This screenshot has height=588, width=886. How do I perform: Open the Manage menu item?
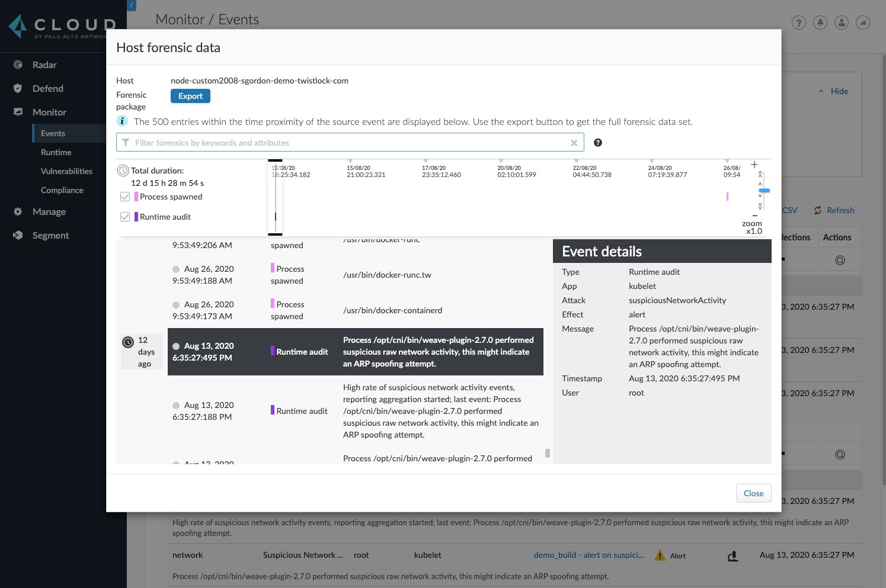click(49, 211)
